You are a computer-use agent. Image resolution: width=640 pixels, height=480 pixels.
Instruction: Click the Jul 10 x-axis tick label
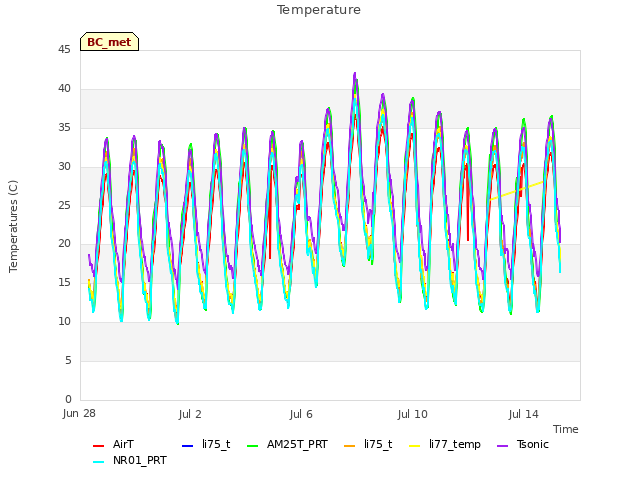[413, 414]
